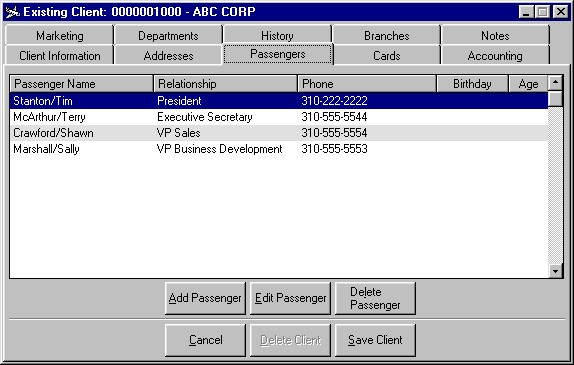Click phone number 310-555-5544

tap(334, 117)
